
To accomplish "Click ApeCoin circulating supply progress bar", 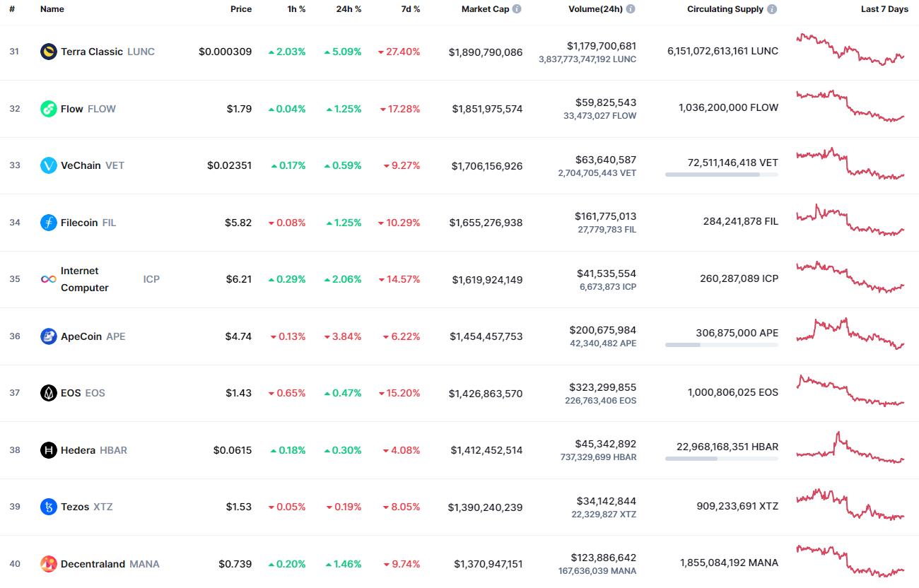I will click(x=722, y=345).
